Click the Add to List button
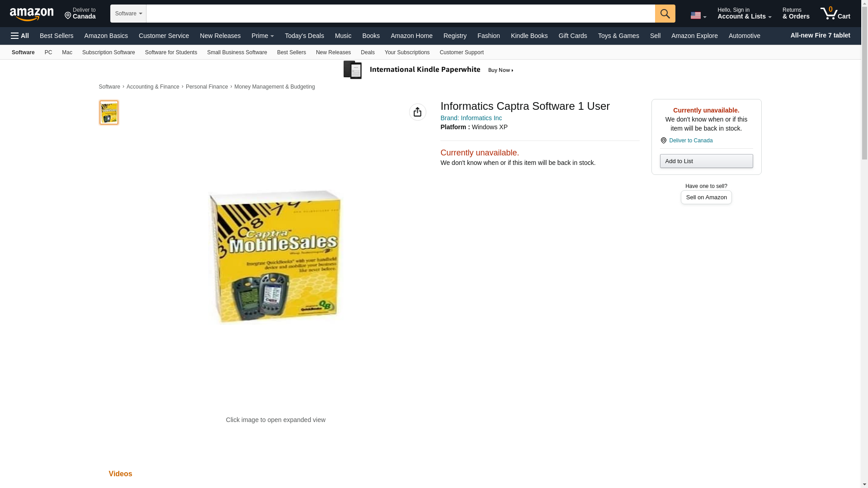The height and width of the screenshot is (488, 868). pyautogui.click(x=706, y=161)
